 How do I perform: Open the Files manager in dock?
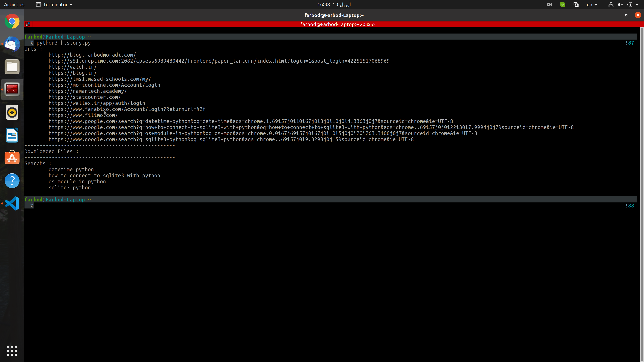[x=12, y=67]
